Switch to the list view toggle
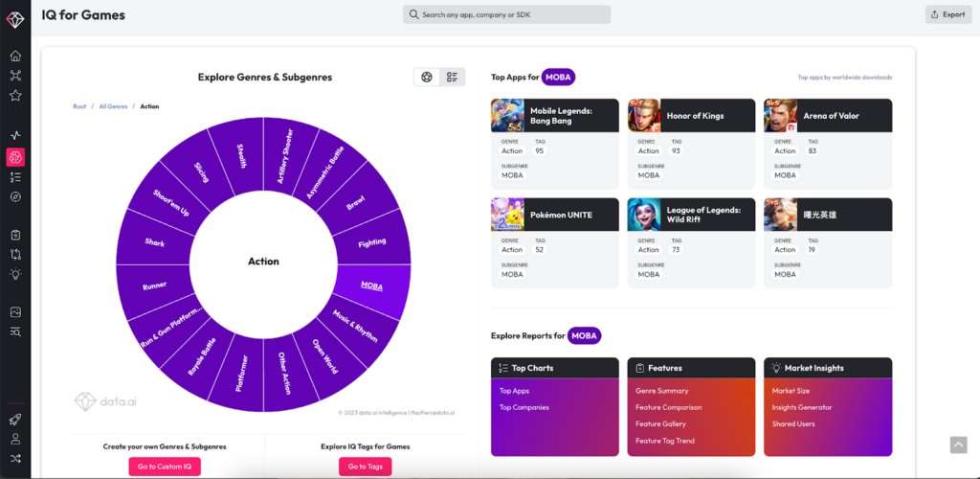Image resolution: width=980 pixels, height=479 pixels. tap(452, 77)
